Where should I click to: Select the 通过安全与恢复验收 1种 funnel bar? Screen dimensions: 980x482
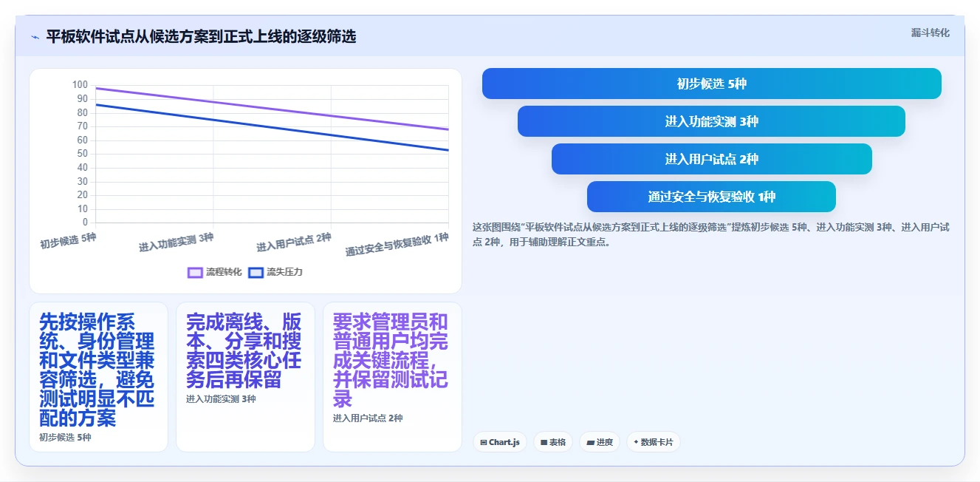pos(711,197)
